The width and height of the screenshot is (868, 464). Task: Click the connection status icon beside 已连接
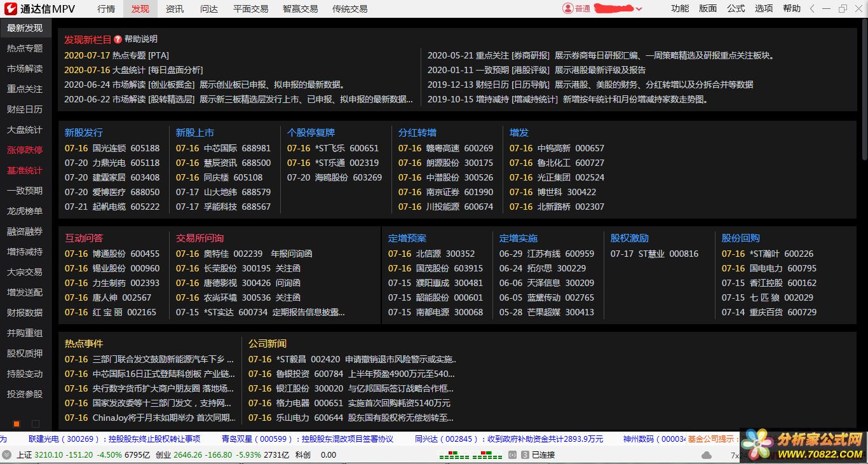point(525,455)
